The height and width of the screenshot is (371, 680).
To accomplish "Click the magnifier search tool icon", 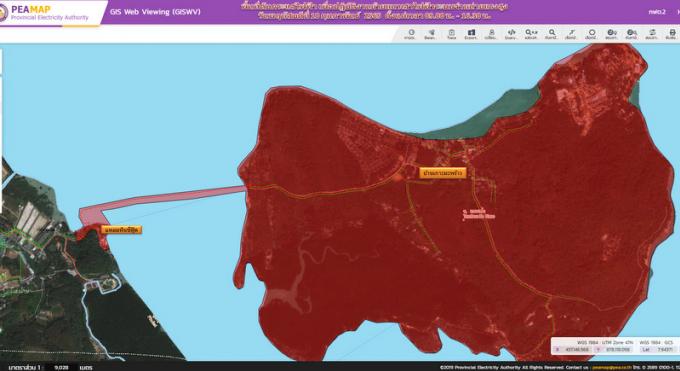I will pyautogui.click(x=552, y=34).
